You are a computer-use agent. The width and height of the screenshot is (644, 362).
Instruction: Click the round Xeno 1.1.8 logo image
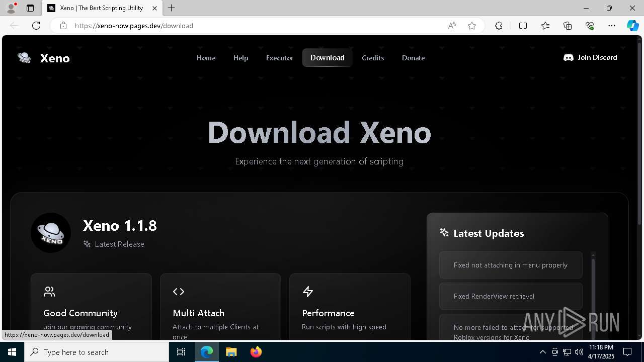coord(51,233)
